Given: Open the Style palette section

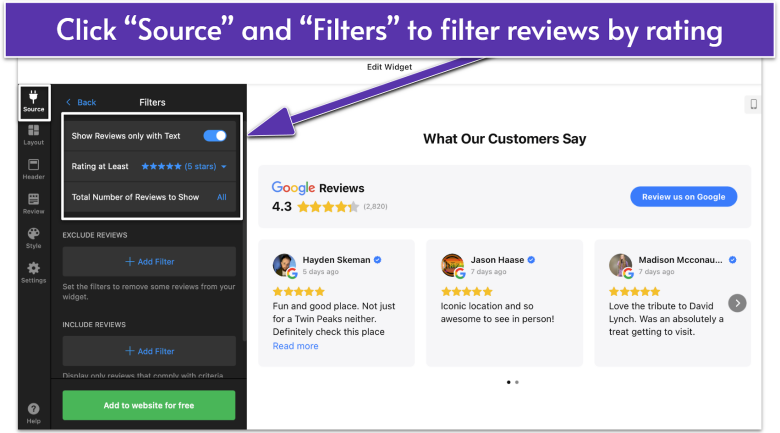Looking at the screenshot, I should 33,238.
